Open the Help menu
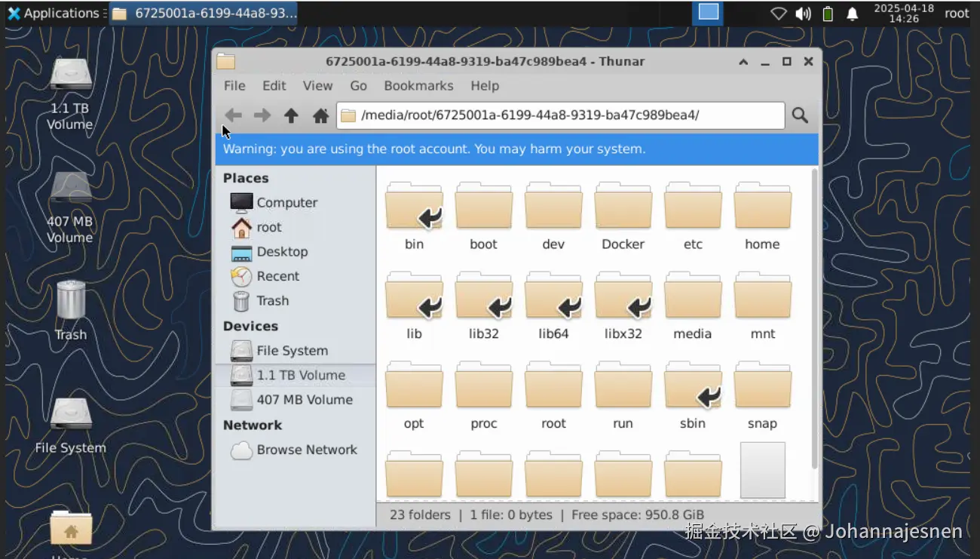 point(485,85)
